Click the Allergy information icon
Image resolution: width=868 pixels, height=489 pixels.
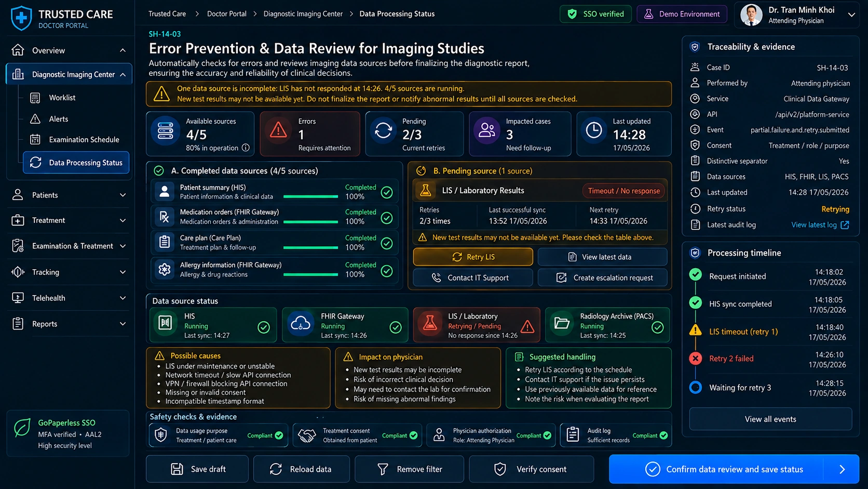point(165,270)
